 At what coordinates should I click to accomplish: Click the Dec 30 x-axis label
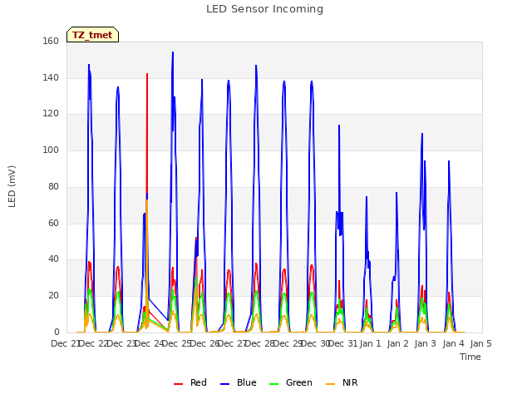tap(316, 343)
